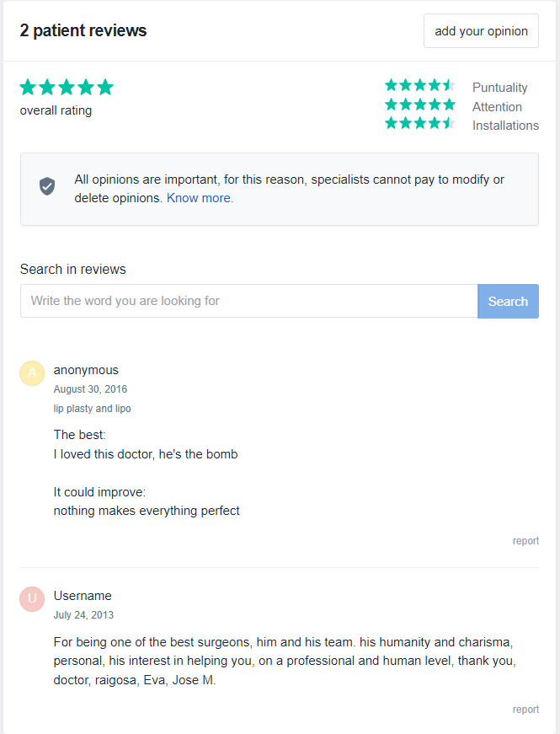Click the 2 patient reviews heading
The height and width of the screenshot is (734, 560).
(x=83, y=31)
